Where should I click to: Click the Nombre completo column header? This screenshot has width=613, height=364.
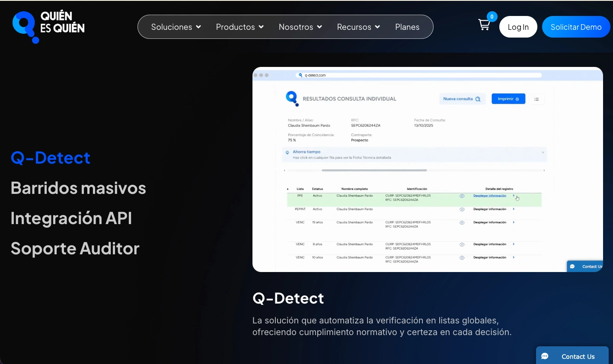(x=354, y=189)
